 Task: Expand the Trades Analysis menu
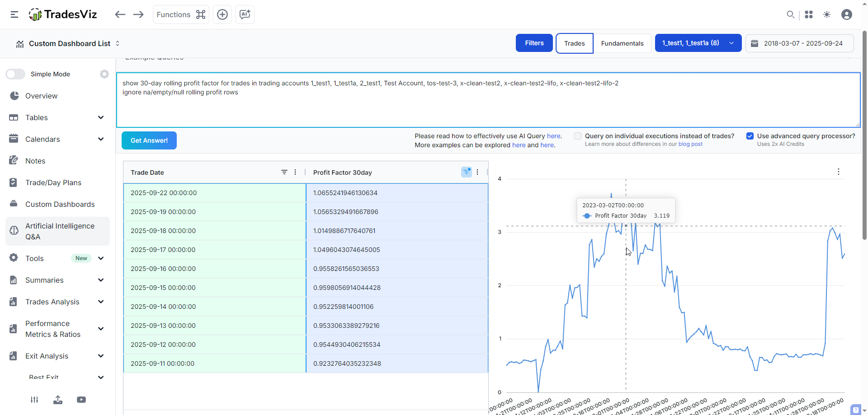point(57,302)
